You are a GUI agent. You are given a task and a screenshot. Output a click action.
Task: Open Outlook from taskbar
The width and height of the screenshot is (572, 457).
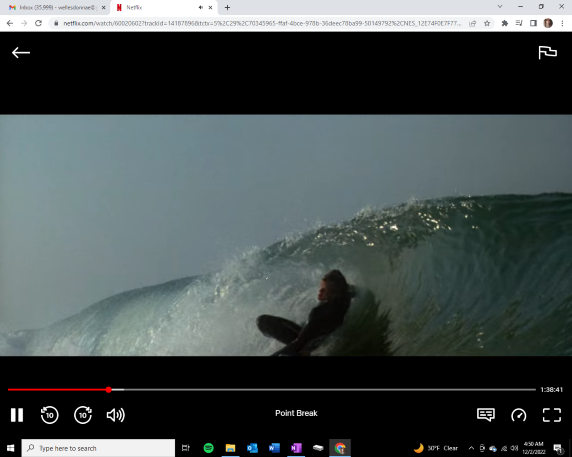[x=252, y=448]
